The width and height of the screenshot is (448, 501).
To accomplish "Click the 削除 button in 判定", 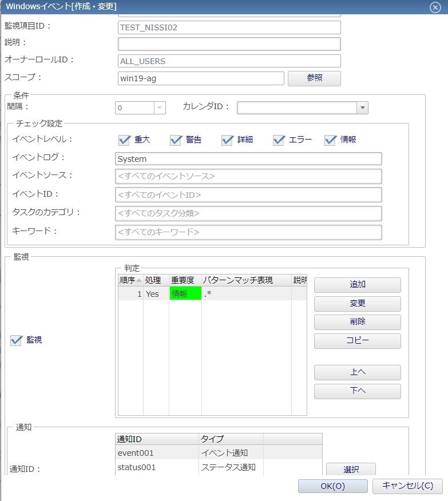I will pos(357,322).
